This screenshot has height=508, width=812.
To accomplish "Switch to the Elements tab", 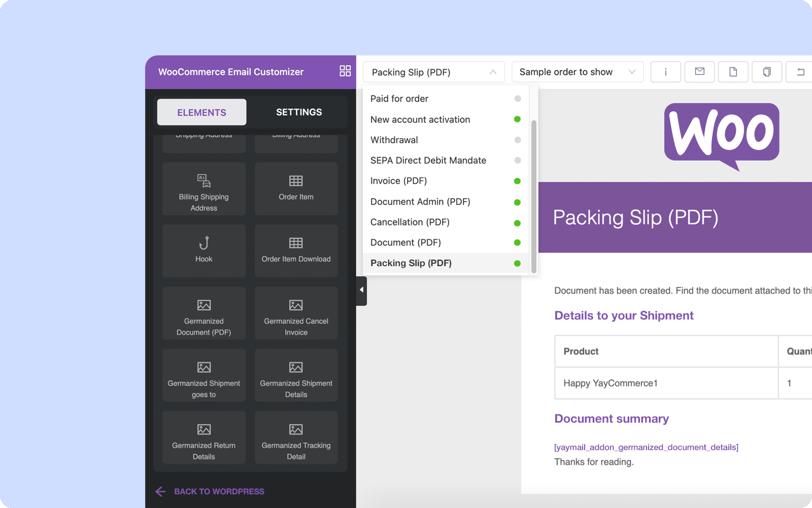I will 201,112.
